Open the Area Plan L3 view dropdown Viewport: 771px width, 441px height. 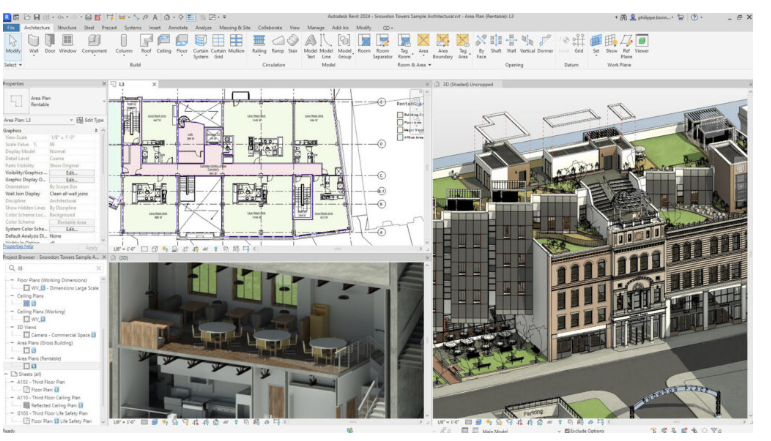pos(78,120)
